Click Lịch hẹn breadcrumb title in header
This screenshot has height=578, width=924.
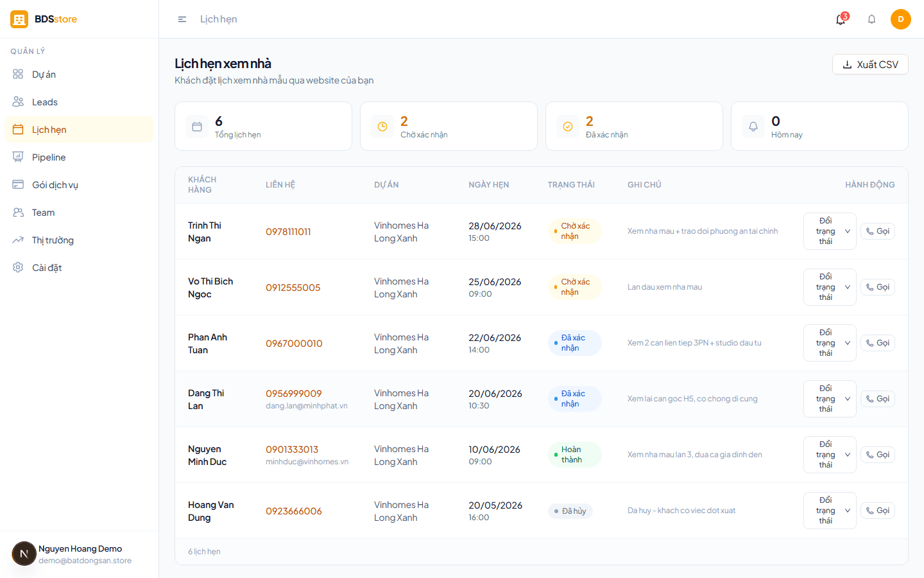[218, 19]
